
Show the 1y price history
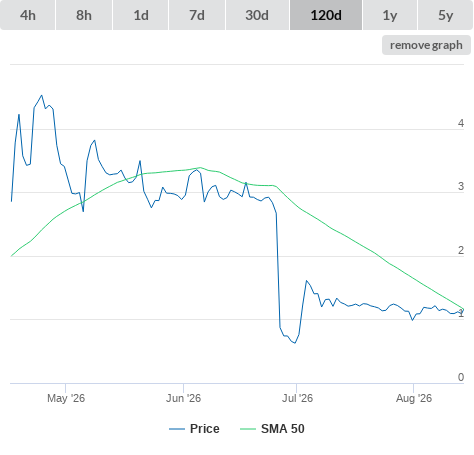pyautogui.click(x=390, y=15)
